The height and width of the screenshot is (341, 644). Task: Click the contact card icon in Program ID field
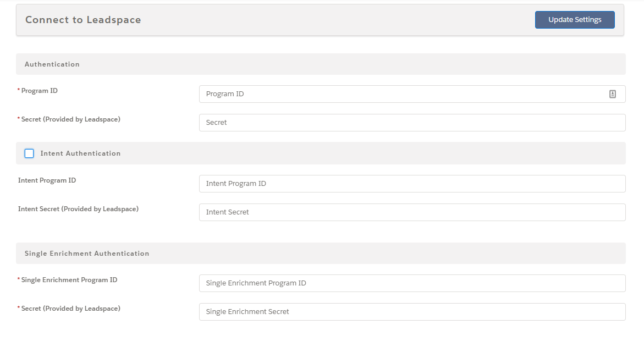(612, 94)
